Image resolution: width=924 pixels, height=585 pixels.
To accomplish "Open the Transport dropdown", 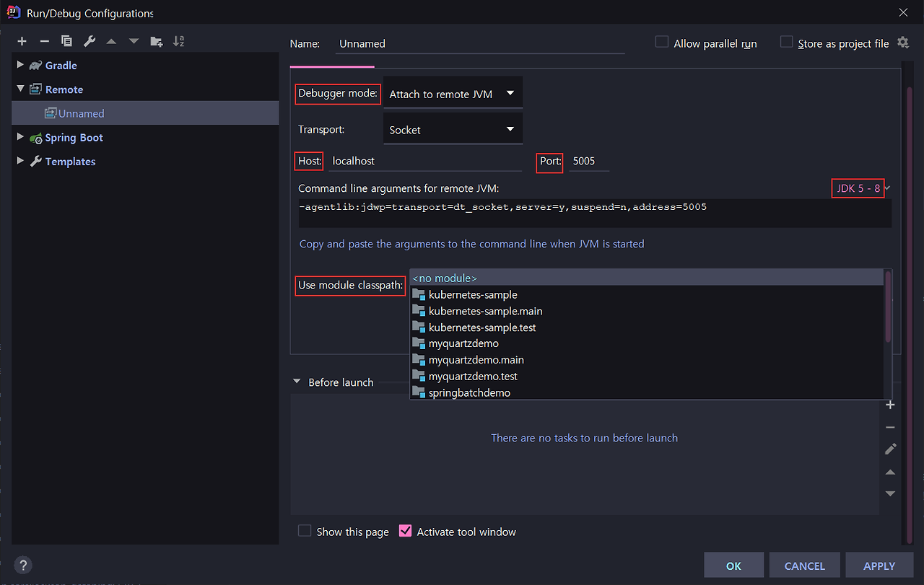I will click(x=453, y=129).
